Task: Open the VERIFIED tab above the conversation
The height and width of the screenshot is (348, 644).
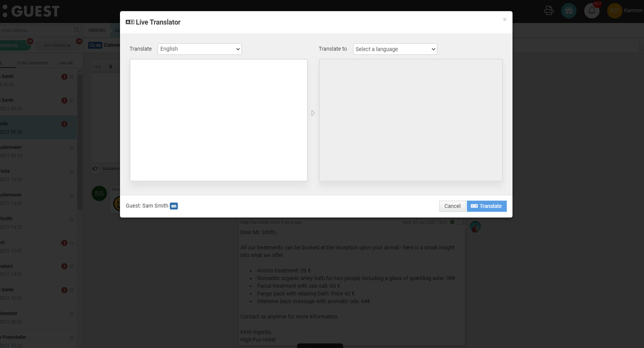Action: (97, 30)
